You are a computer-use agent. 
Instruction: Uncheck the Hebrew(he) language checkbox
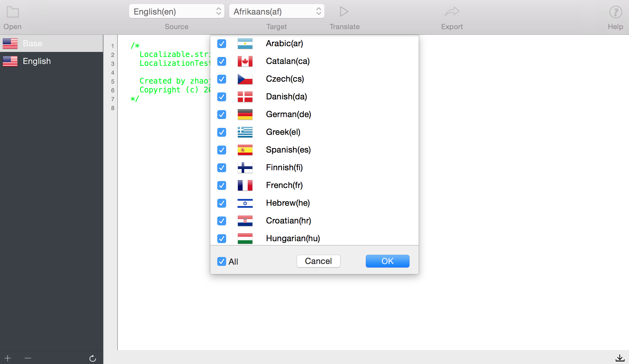(x=221, y=203)
